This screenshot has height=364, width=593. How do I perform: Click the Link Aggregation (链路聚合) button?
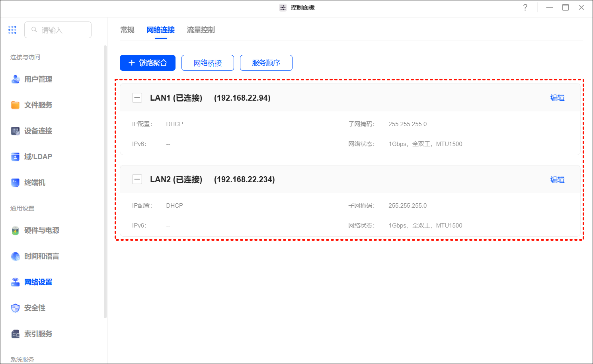(148, 63)
